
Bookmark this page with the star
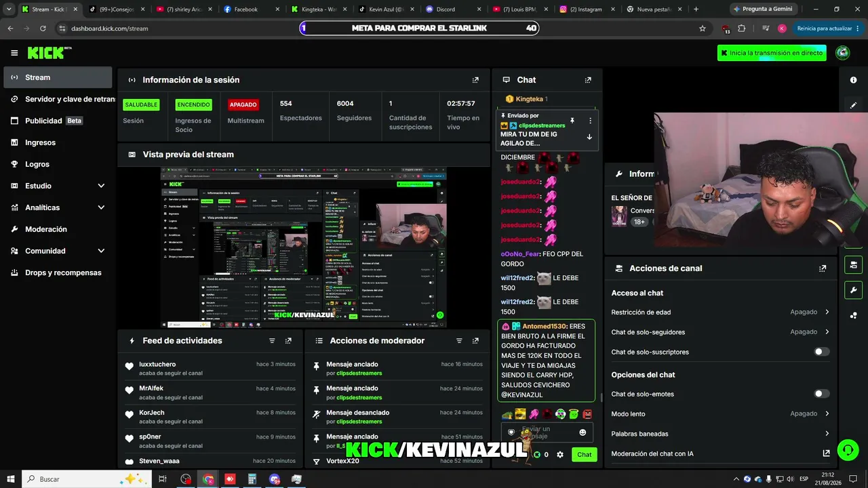point(703,28)
